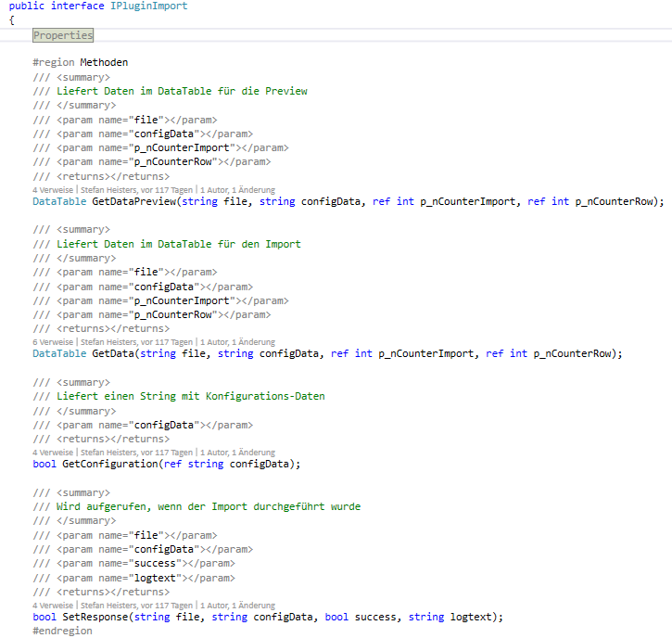
Task: Click the DataTable return type of GetDataPreview
Action: click(58, 201)
